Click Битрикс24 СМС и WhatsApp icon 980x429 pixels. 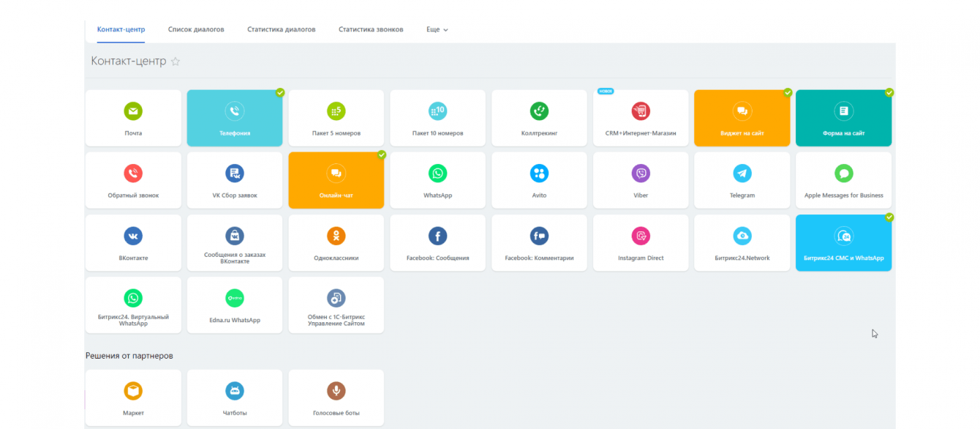[x=844, y=236]
